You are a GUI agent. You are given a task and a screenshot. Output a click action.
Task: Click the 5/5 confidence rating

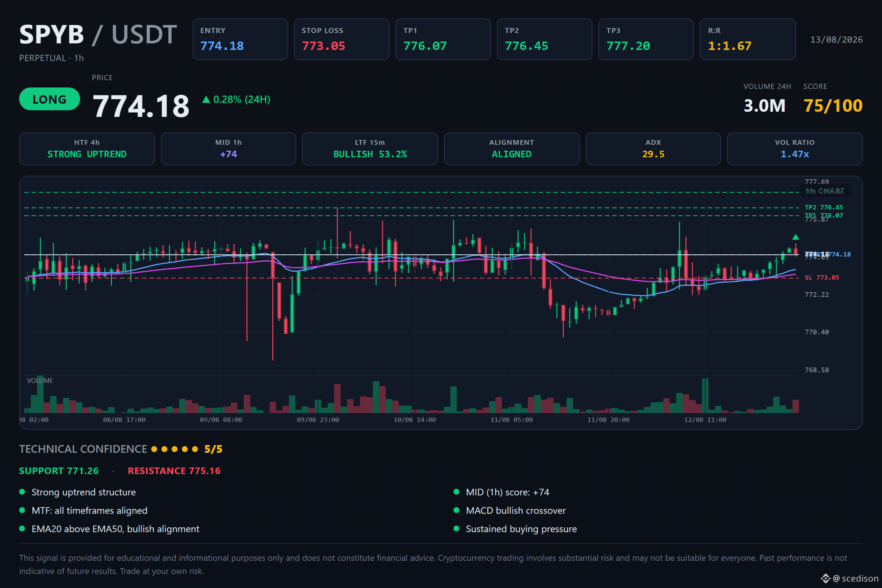[x=214, y=449]
